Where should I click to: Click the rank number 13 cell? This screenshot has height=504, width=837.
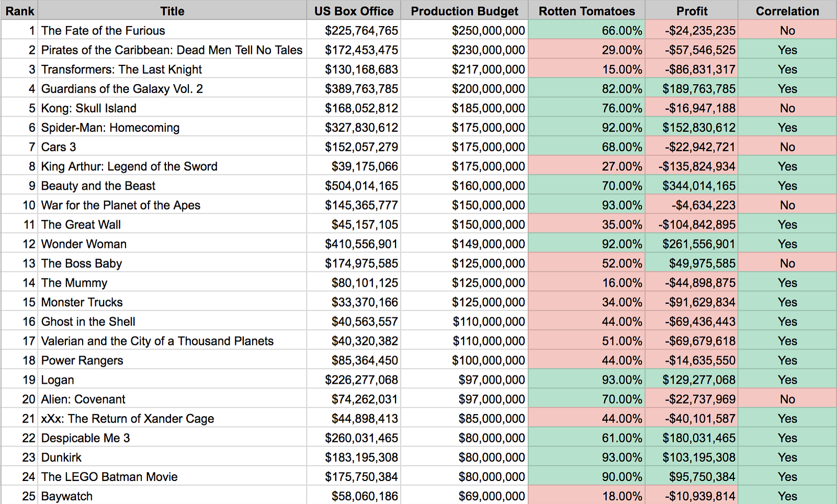pyautogui.click(x=19, y=263)
